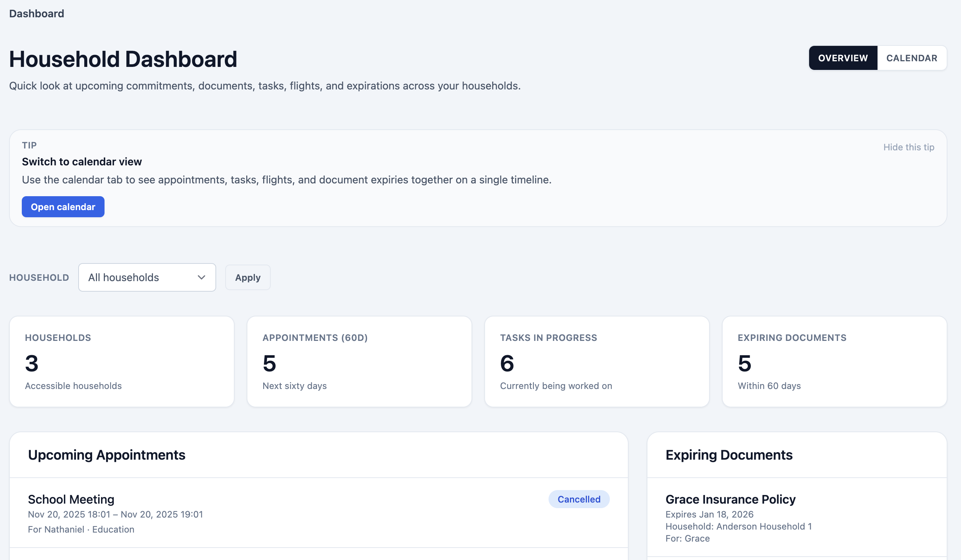Open the All households dropdown

pos(147,277)
